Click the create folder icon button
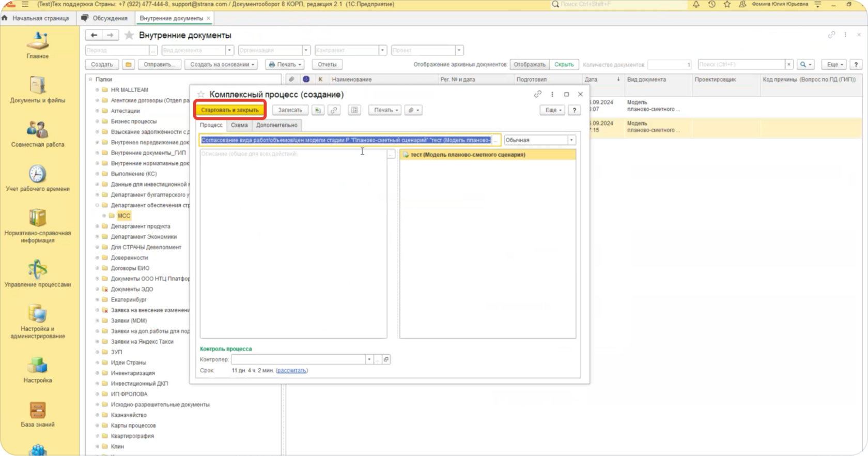 (128, 65)
